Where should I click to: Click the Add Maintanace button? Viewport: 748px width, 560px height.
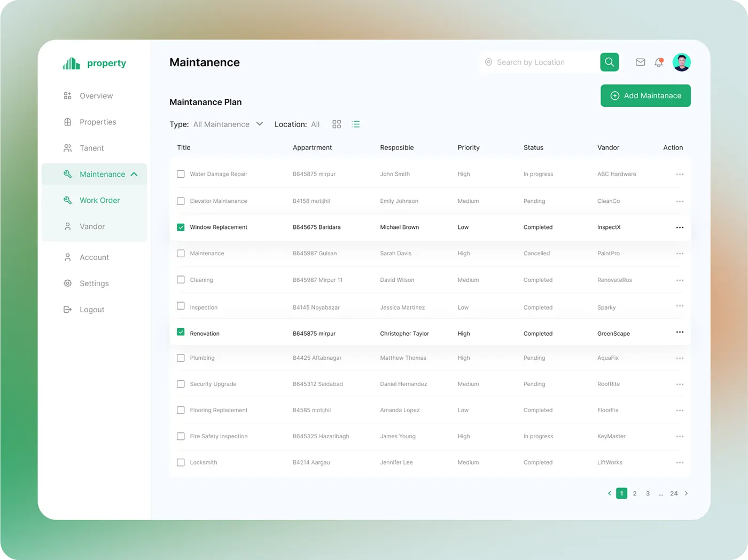tap(645, 96)
